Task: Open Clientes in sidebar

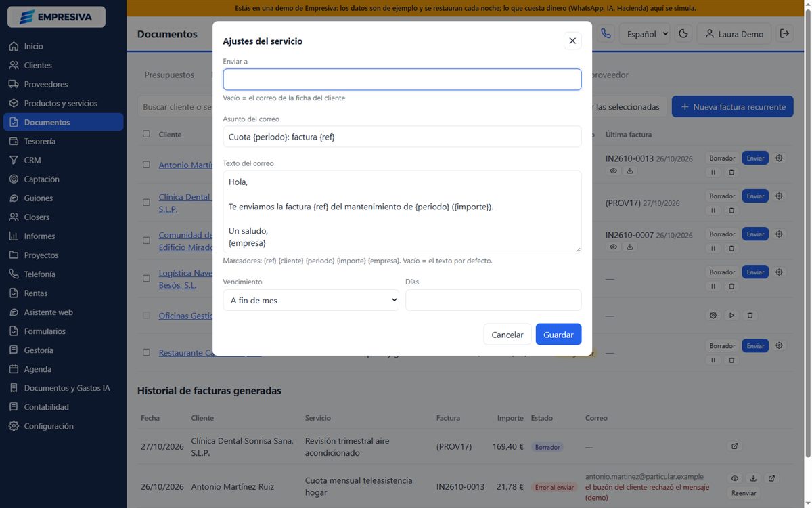Action: 63,65
